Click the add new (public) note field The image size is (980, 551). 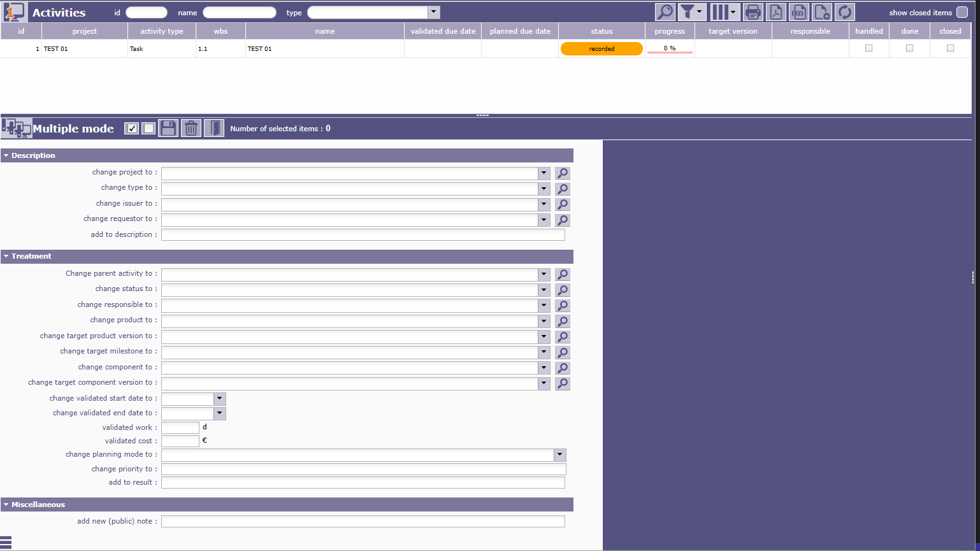tap(363, 522)
